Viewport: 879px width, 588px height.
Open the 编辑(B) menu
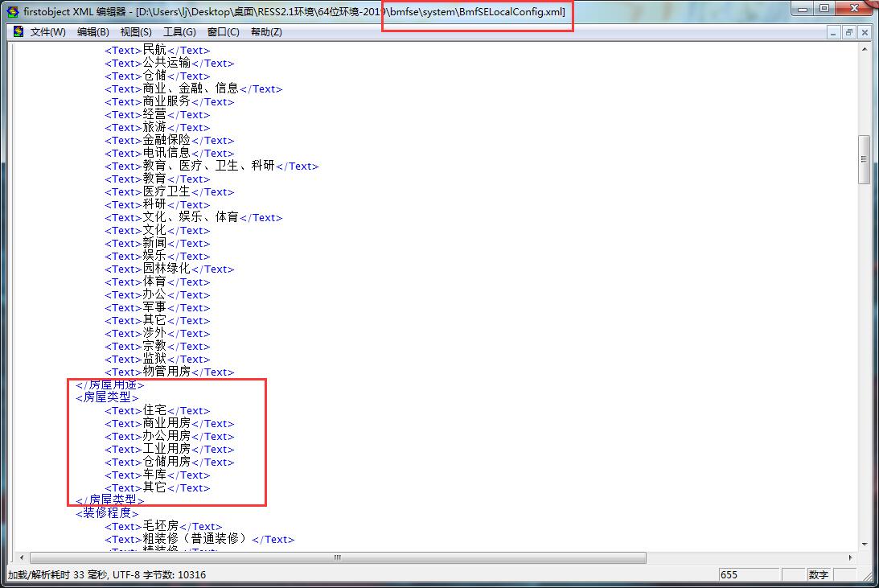click(x=92, y=32)
